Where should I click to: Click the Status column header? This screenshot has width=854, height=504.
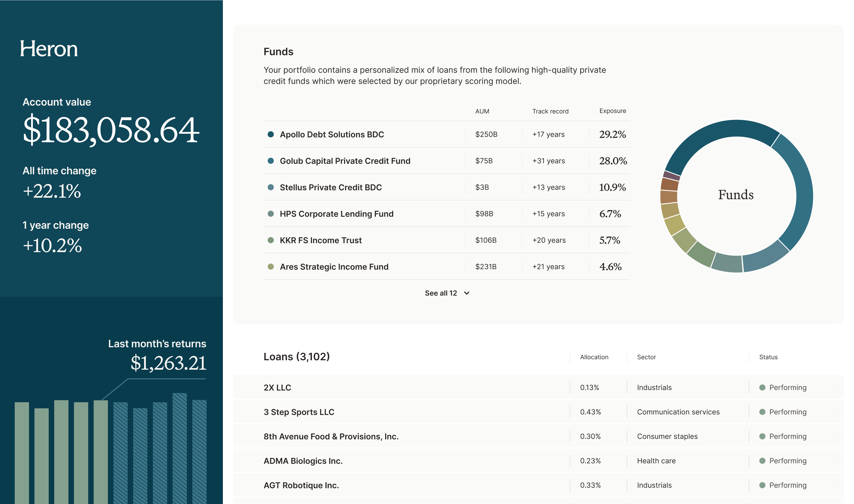pyautogui.click(x=768, y=357)
